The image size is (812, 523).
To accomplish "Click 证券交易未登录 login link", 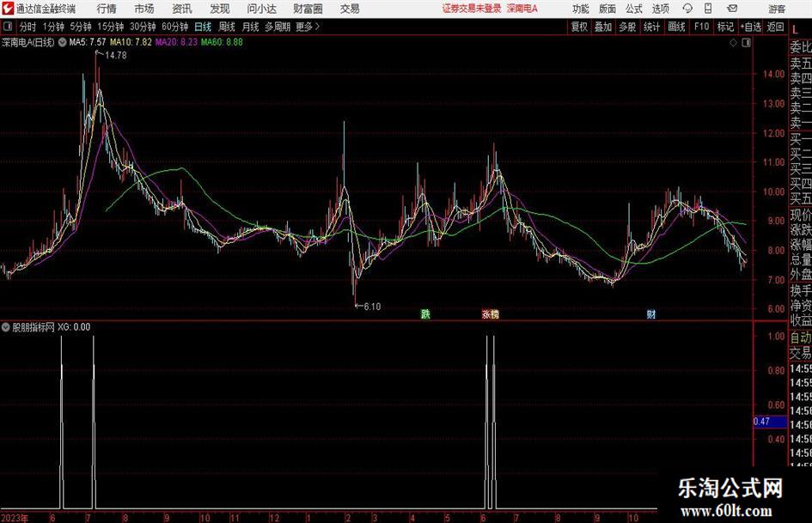I will (471, 9).
